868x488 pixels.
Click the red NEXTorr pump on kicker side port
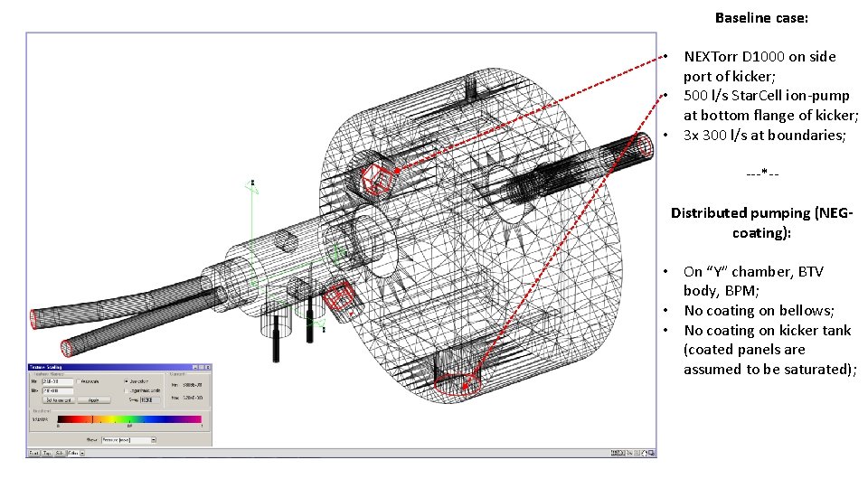tap(378, 180)
